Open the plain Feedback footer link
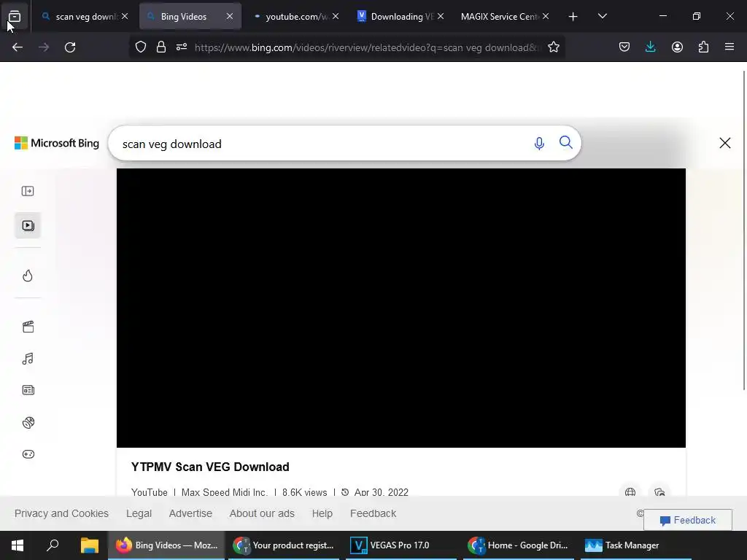The width and height of the screenshot is (747, 560). point(373,513)
